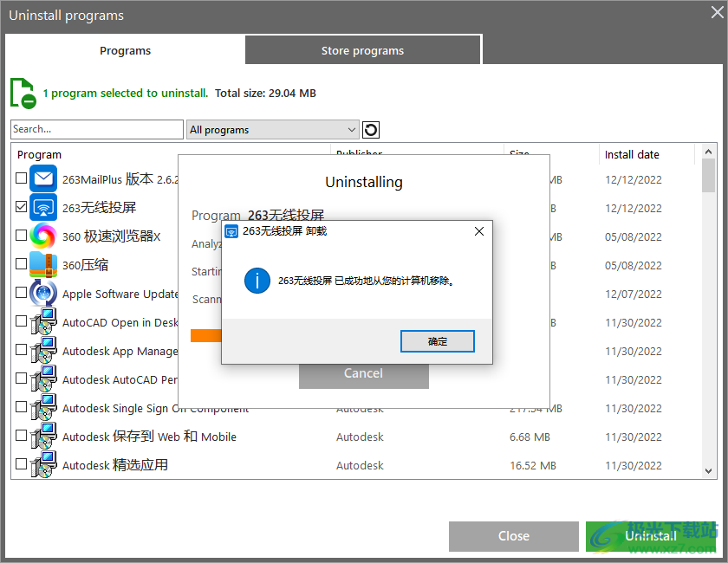Check the Autodesk AutoCAD Performance checkbox
Screen dimensions: 728x563
tap(21, 379)
